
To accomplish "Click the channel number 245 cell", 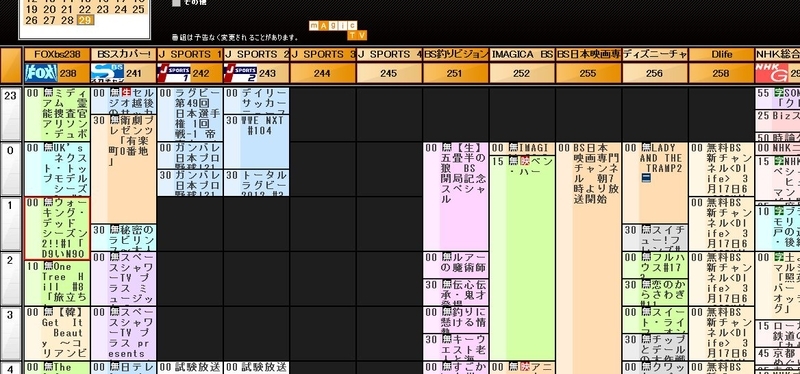I will tap(389, 73).
